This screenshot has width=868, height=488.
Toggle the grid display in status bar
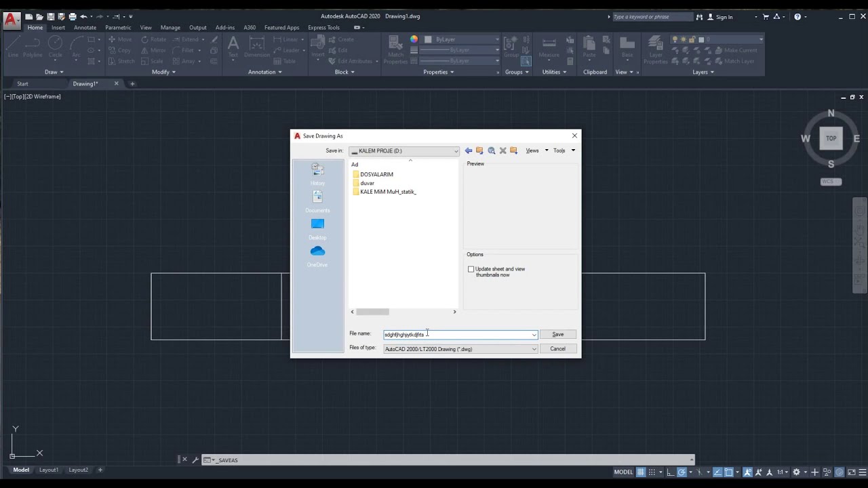(641, 472)
